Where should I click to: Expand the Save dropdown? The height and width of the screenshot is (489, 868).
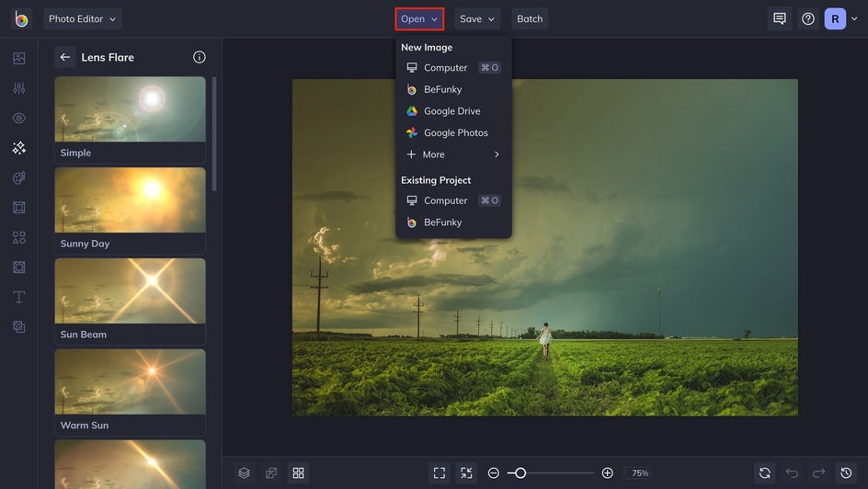(477, 18)
